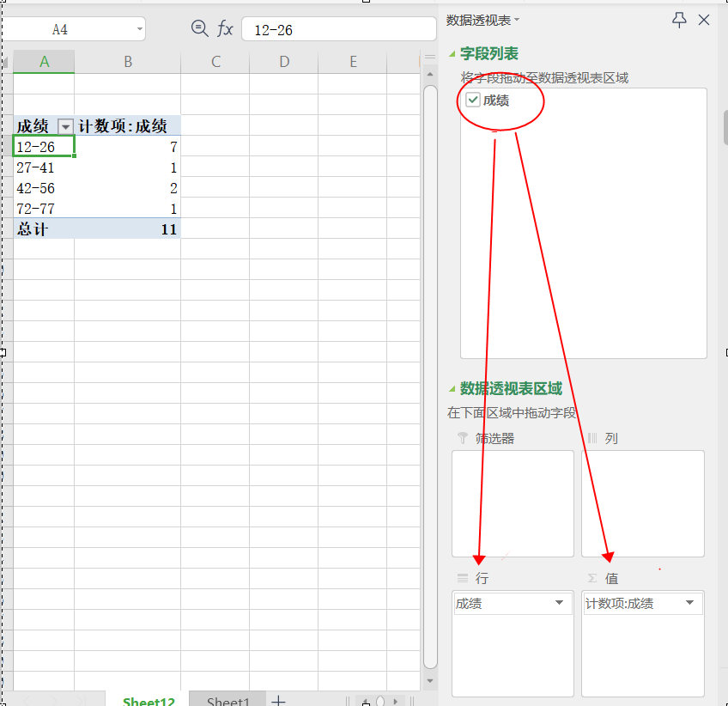
Task: Select column C header
Action: click(215, 61)
